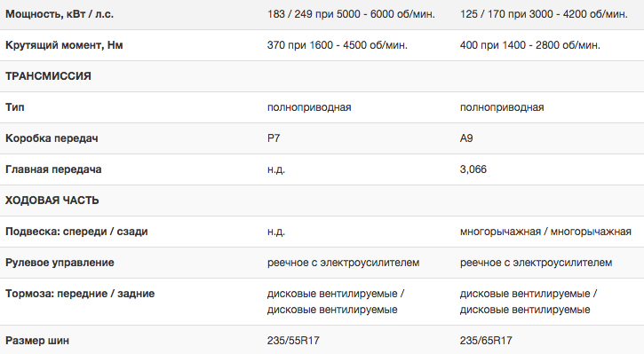644x354 pixels.
Task: Select the 235/55R17 tire size value
Action: [293, 341]
